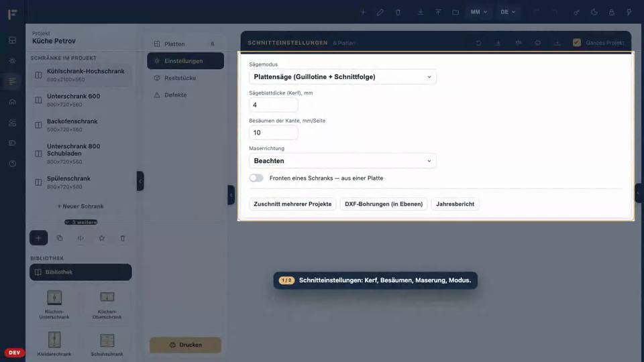Open the MM units dropdown

tap(478, 12)
